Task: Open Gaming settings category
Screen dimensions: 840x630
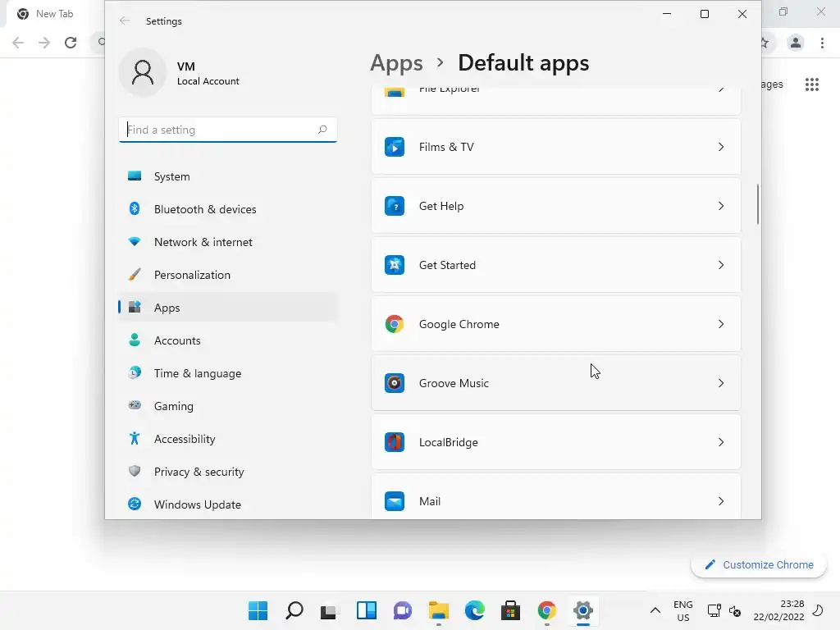Action: pyautogui.click(x=228, y=406)
